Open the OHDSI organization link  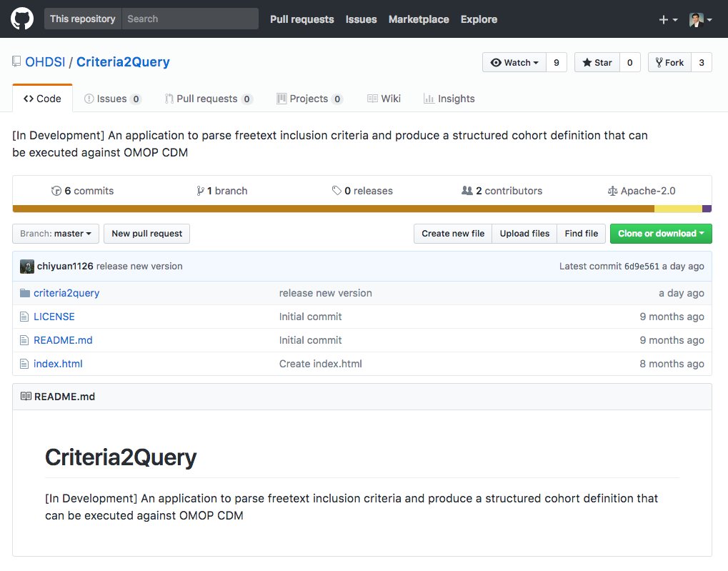[x=45, y=61]
